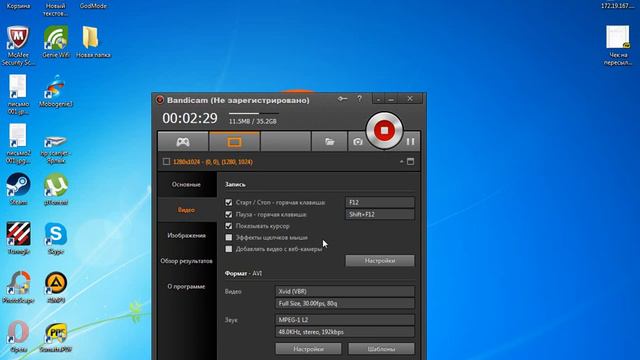Open the Новый текстовый document icon
Image resolution: width=640 pixels, height=360 pixels.
pos(56,9)
